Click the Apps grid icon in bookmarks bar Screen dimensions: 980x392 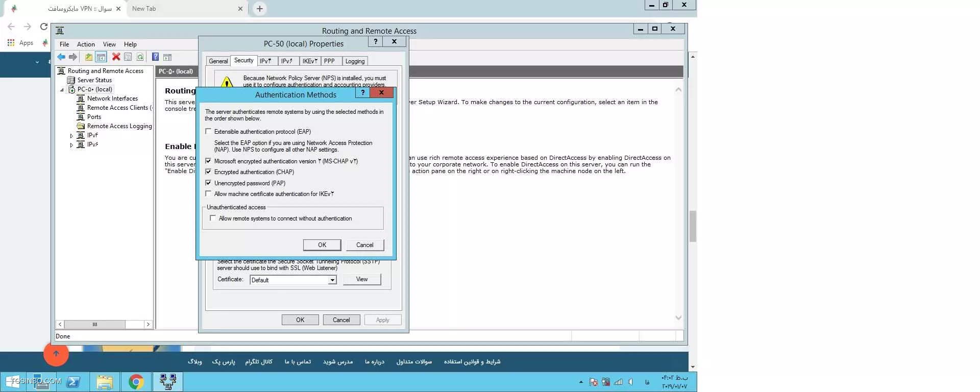(11, 43)
